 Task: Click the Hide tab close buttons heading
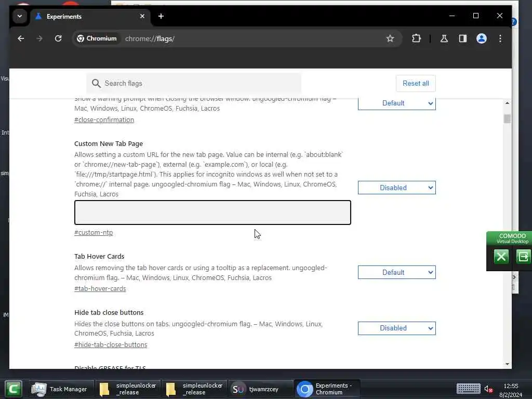[109, 312]
